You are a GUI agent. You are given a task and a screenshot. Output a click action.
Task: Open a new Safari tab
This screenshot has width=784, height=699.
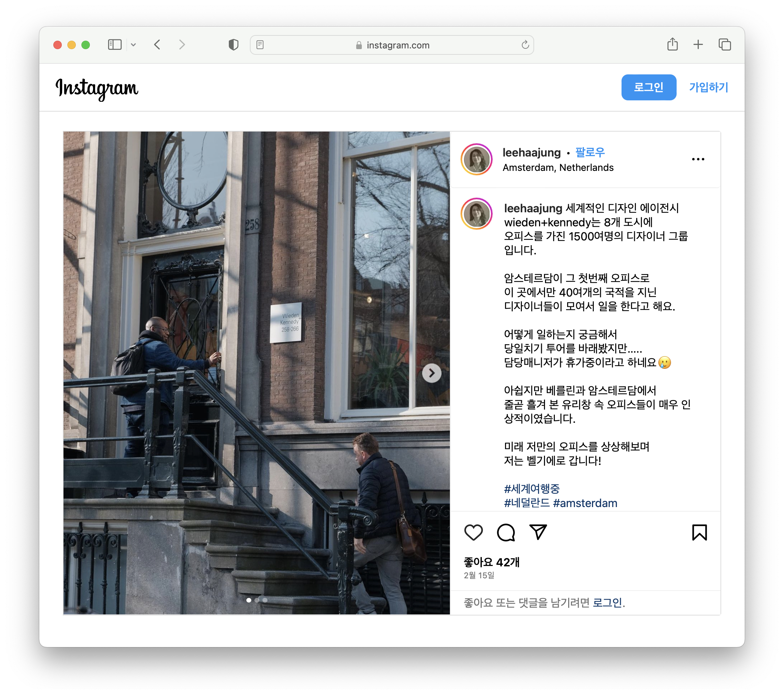pos(698,45)
